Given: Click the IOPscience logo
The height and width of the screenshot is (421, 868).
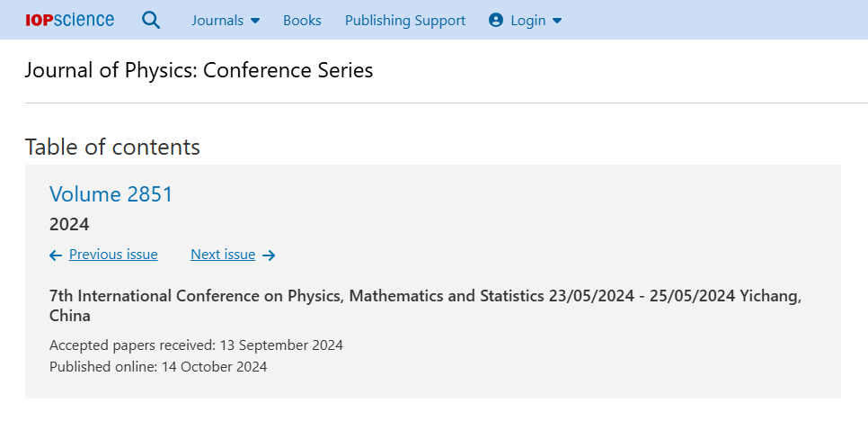Looking at the screenshot, I should (69, 20).
